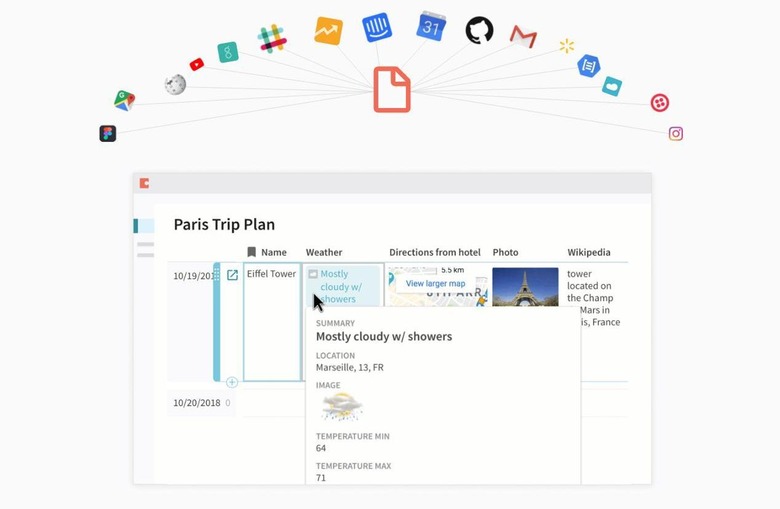This screenshot has width=780, height=509.
Task: Click the Wikipedia column header
Action: 589,252
